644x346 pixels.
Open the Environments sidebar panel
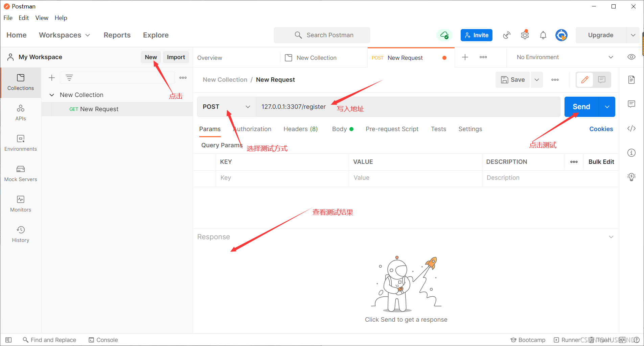click(x=21, y=143)
